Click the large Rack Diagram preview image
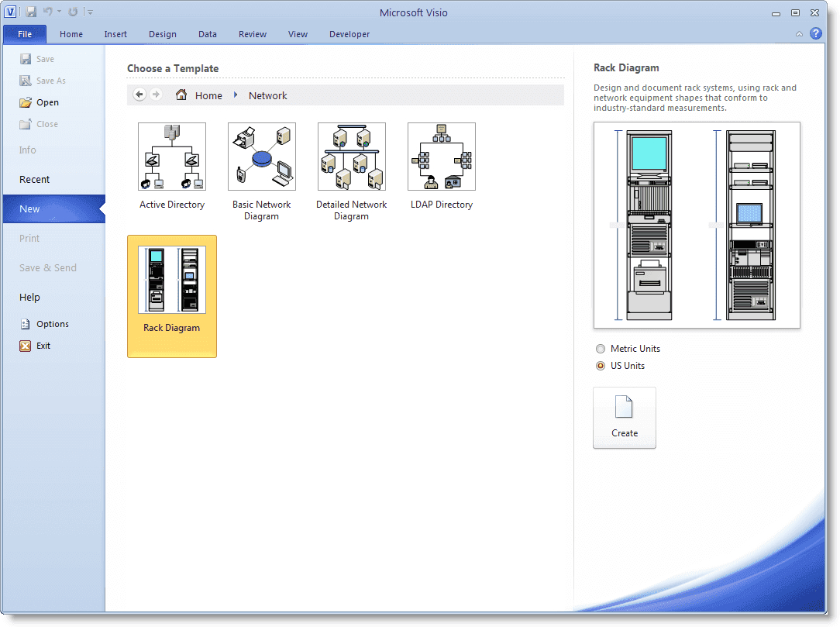This screenshot has height=627, width=840. point(697,225)
